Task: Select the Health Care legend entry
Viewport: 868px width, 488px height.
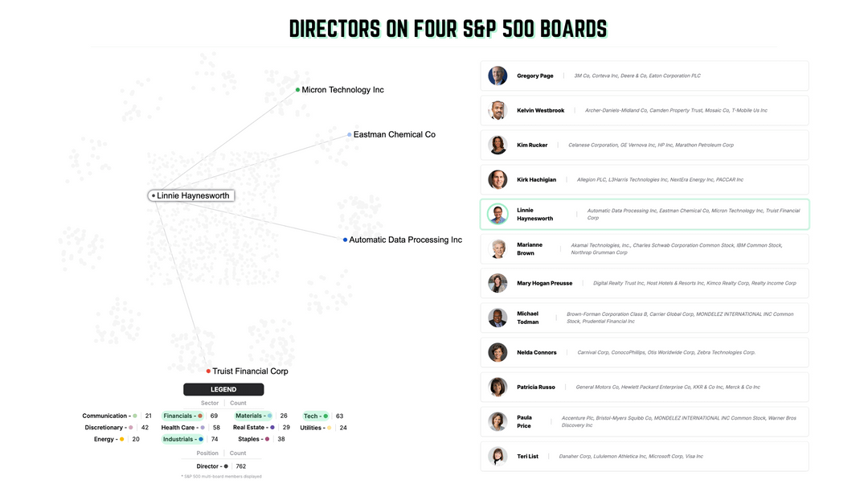Action: coord(182,428)
